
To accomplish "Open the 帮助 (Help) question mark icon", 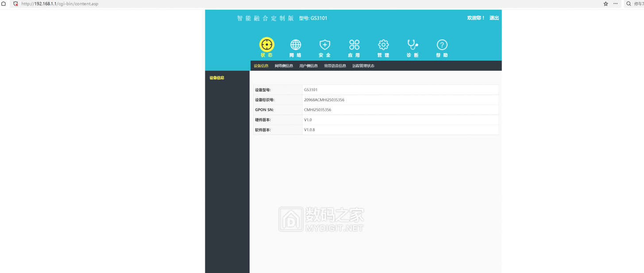I will pos(442,45).
